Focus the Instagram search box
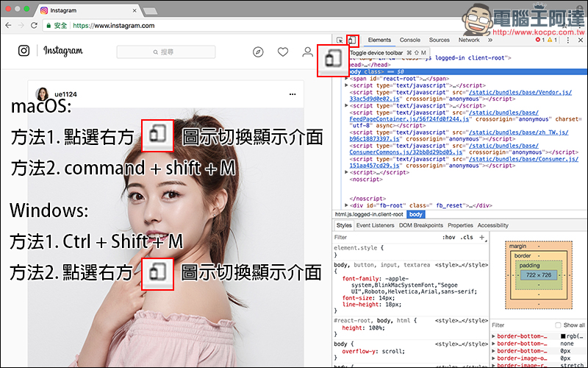Screen dimensions: 588x368 point(166,52)
